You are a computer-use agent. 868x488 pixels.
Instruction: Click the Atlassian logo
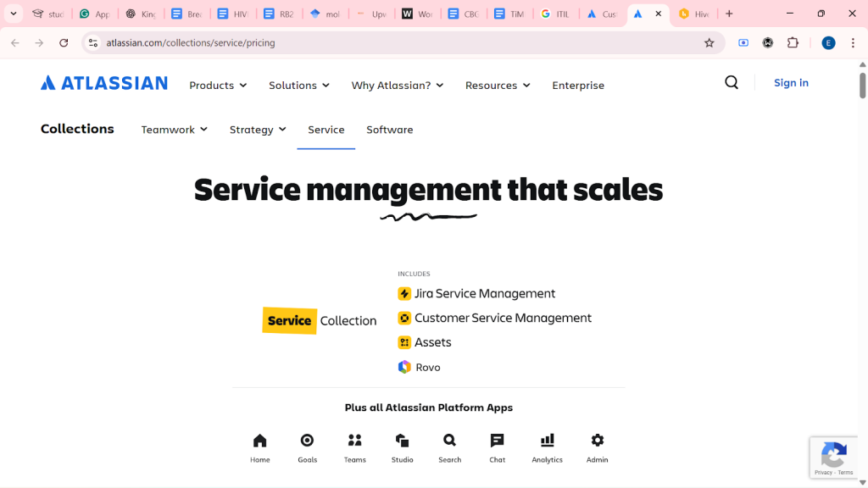104,83
